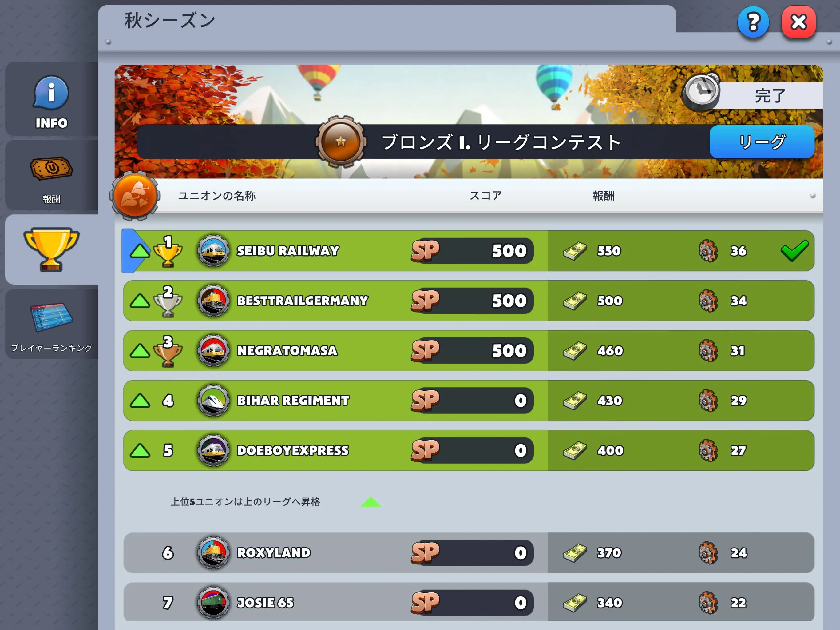Click promotion arrow beside DOEBOYEXPRESS
Image resolution: width=840 pixels, height=630 pixels.
140,451
